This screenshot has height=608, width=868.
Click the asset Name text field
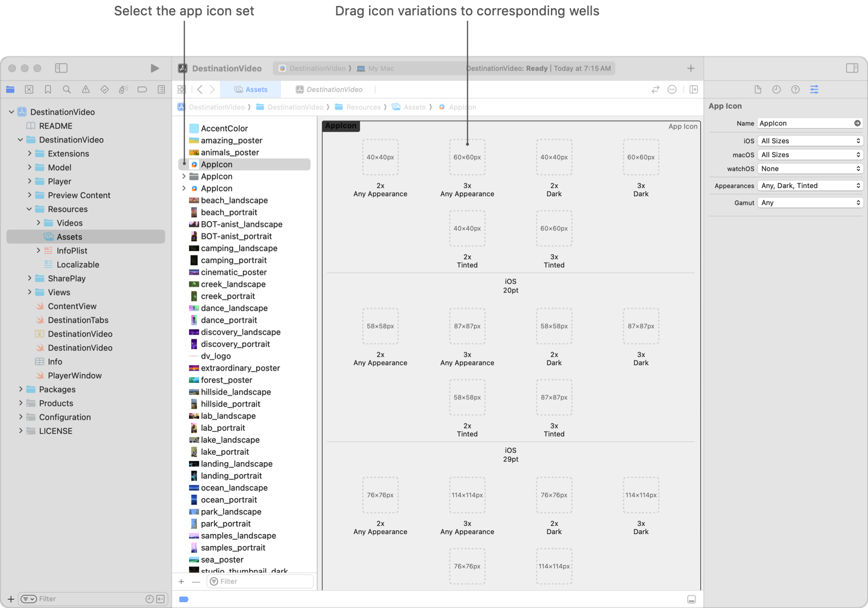click(x=804, y=123)
